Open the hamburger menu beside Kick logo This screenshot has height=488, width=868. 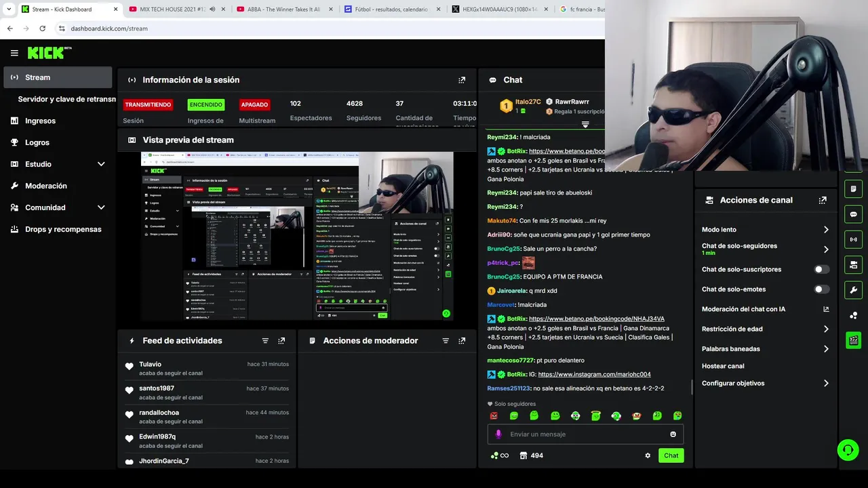pyautogui.click(x=14, y=53)
